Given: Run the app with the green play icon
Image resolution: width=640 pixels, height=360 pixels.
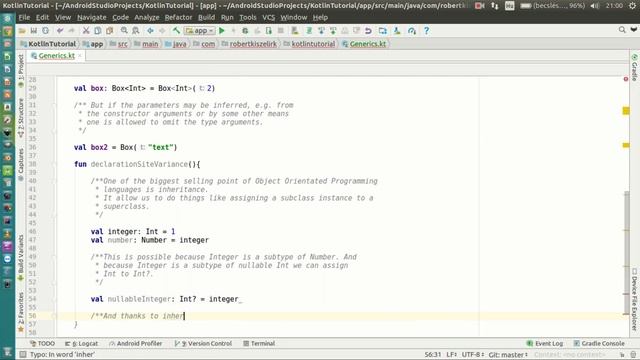Looking at the screenshot, I should (222, 31).
